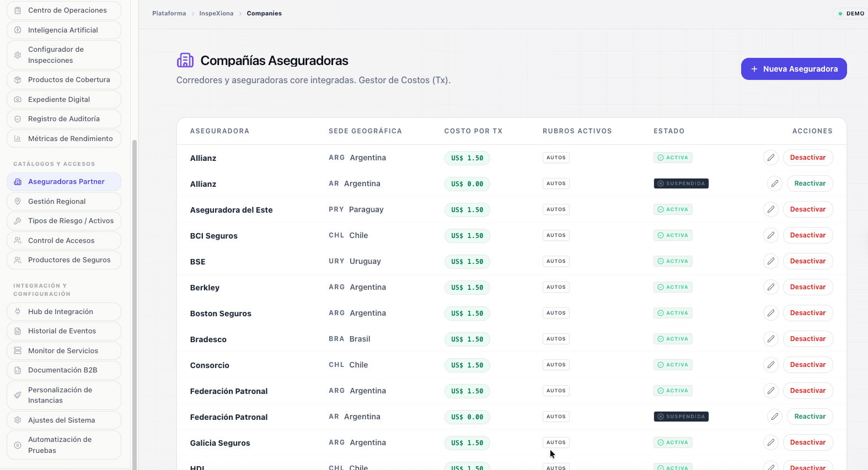Click the Nueva Aseguradora button
The height and width of the screenshot is (470, 868).
[x=794, y=69]
